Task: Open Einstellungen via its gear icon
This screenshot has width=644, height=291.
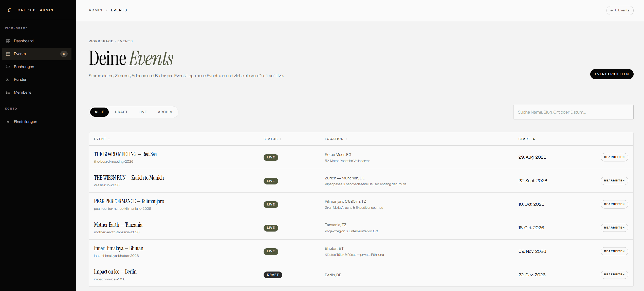Action: [8, 122]
